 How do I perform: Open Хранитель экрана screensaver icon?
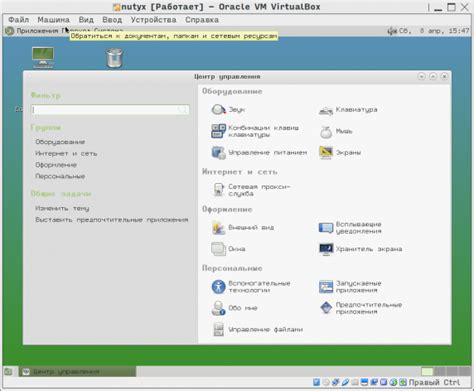coord(326,249)
